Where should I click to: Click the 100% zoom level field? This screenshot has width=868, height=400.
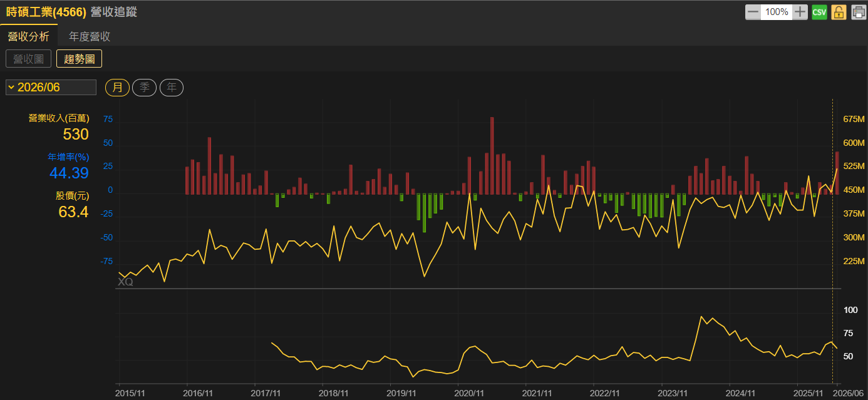click(x=777, y=12)
